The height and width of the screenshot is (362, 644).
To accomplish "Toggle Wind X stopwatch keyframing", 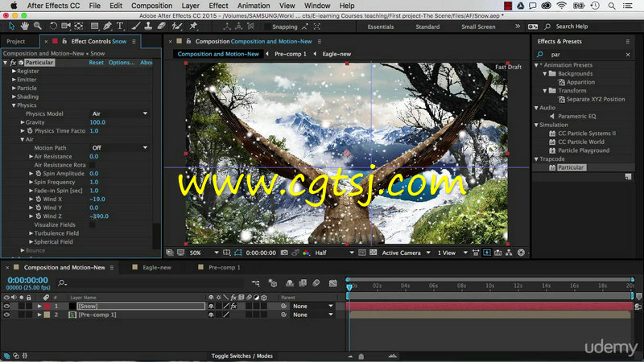I will (38, 199).
